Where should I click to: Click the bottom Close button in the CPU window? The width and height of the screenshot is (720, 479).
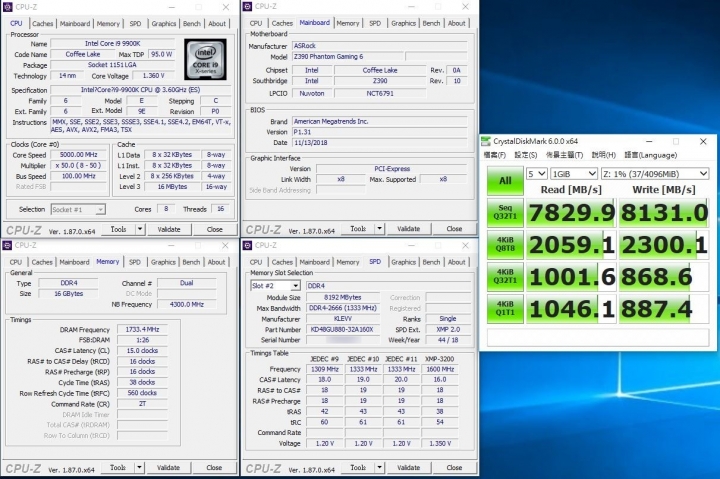214,229
